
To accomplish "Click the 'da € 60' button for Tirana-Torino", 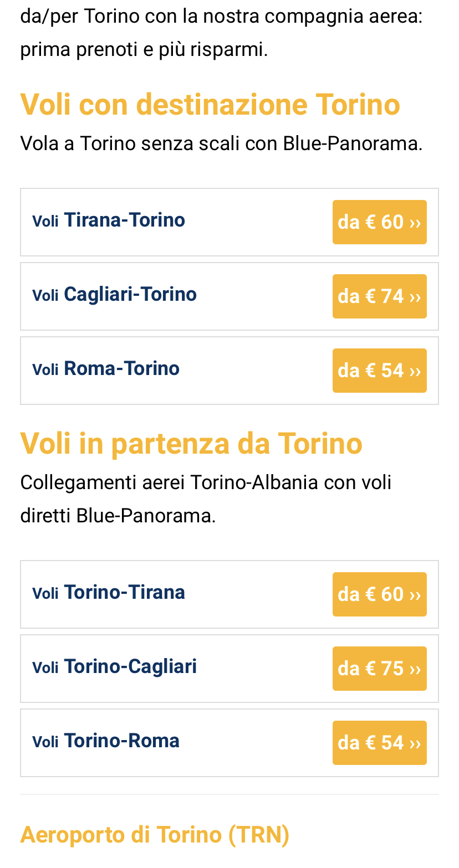I will coord(379,222).
